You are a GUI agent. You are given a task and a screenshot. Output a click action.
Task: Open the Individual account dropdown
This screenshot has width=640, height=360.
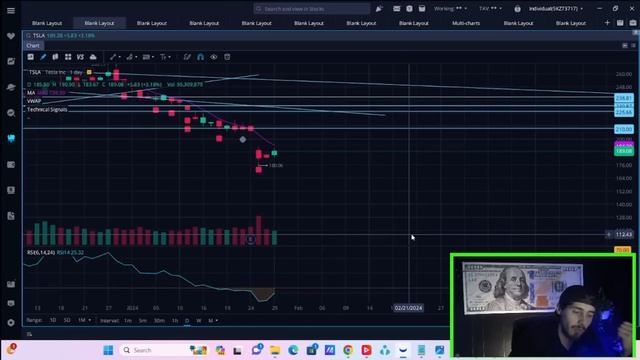point(556,9)
